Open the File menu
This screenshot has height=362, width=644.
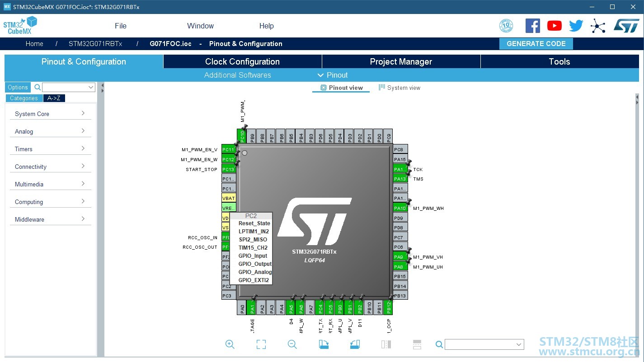tap(121, 26)
